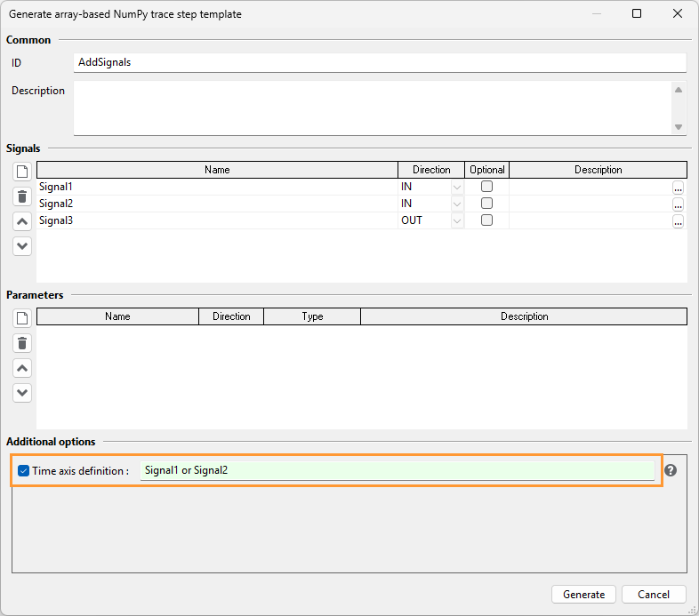Move selected signal down
This screenshot has height=616, width=699.
[22, 246]
